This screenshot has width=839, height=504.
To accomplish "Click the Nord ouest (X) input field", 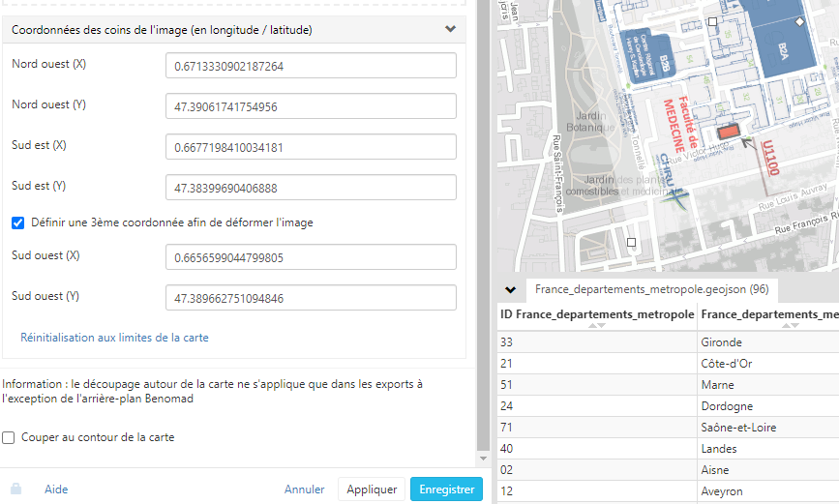I will [311, 66].
